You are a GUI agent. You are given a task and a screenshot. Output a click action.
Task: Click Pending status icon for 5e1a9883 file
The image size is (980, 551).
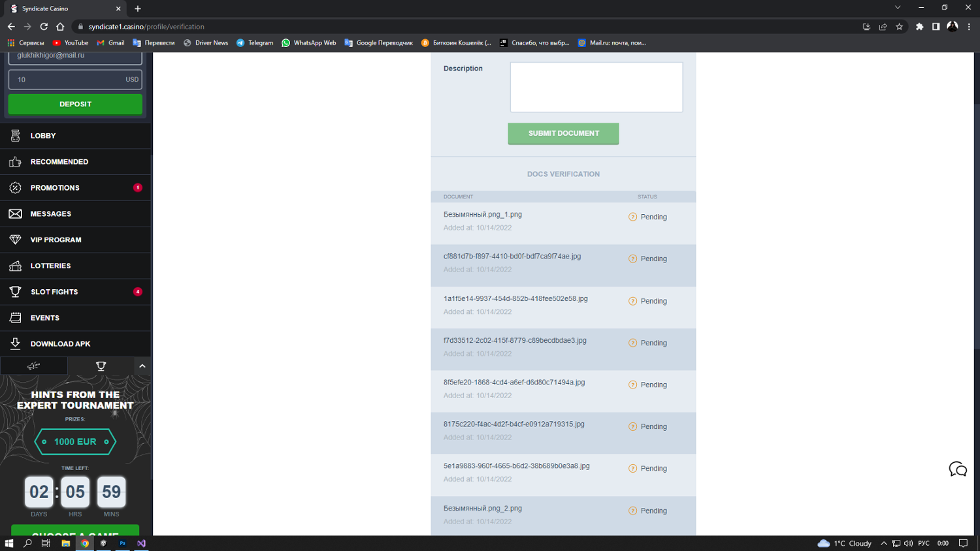[632, 469]
